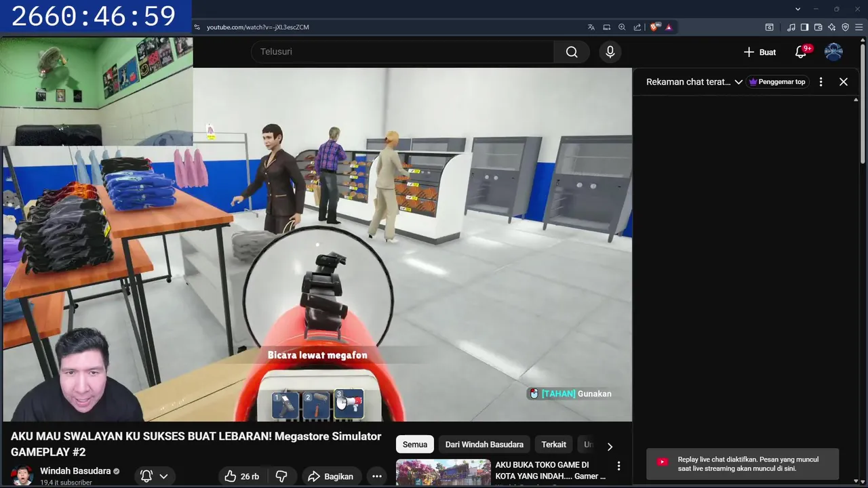This screenshot has height=488, width=868.
Task: Open AKU BUKA TOKO GAME video thumbnail
Action: [x=443, y=473]
